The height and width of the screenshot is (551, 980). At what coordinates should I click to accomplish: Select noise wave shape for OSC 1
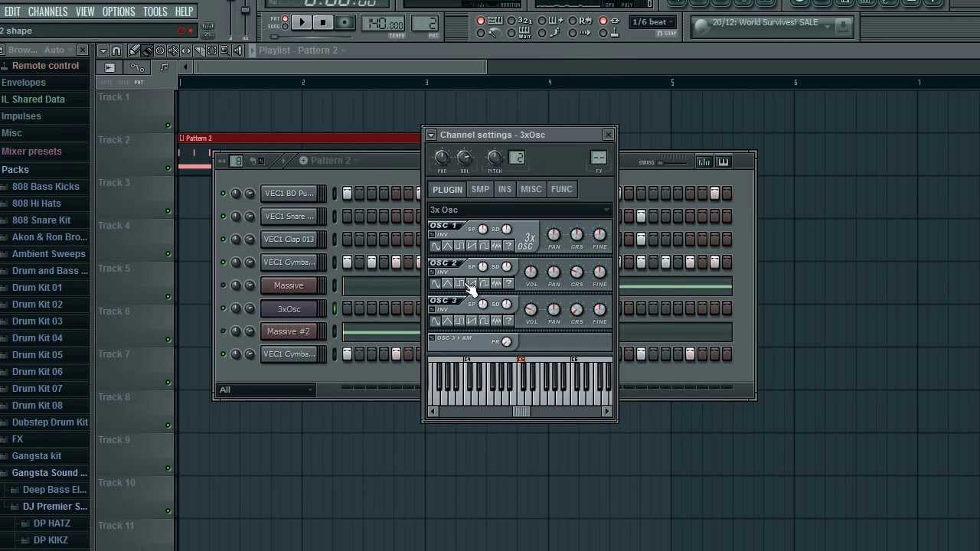pyautogui.click(x=496, y=246)
